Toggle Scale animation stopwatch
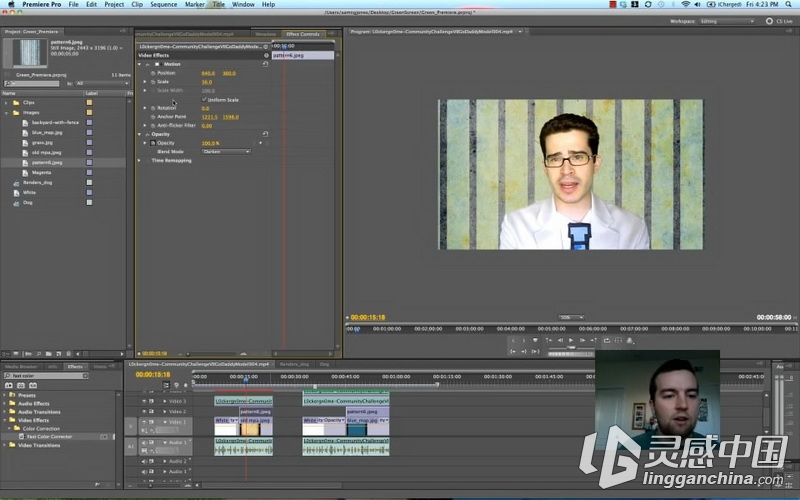800x500 pixels. click(153, 82)
